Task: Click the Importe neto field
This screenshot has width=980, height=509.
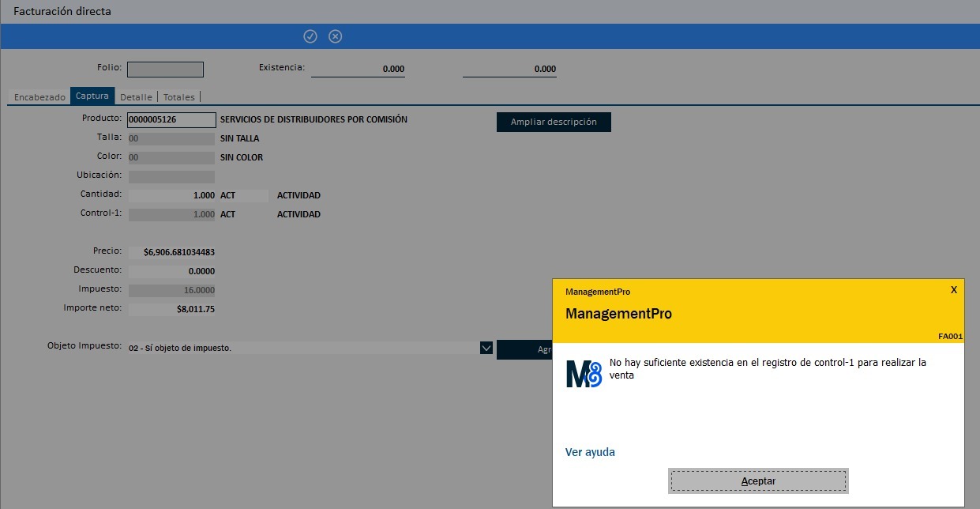Action: coord(171,309)
